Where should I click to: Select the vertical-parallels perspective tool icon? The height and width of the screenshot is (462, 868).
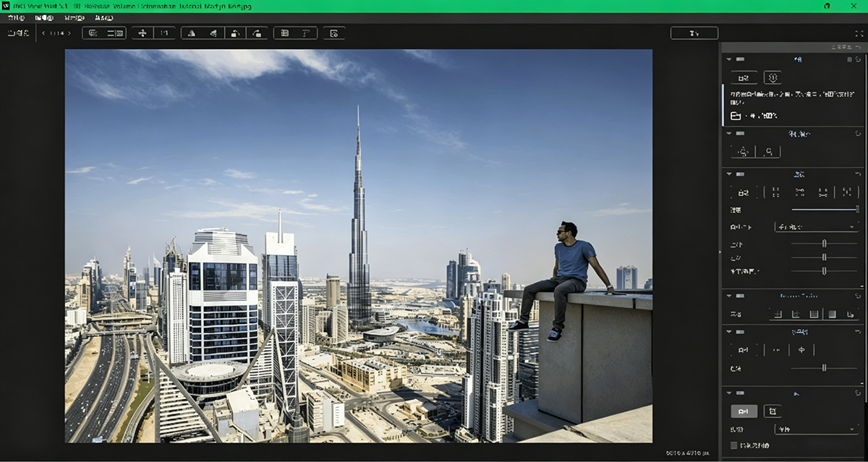click(x=775, y=192)
